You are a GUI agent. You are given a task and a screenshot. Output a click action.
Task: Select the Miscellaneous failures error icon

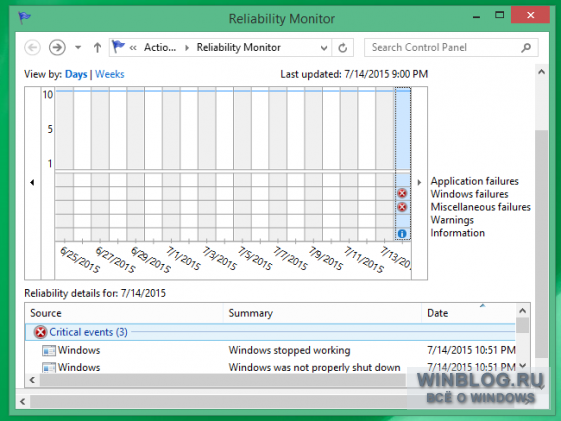click(x=402, y=207)
